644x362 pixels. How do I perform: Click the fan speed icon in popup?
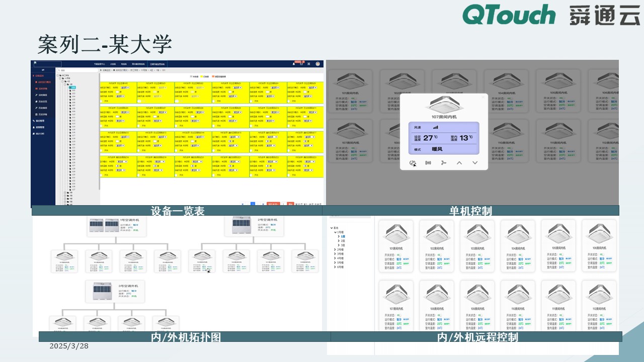(x=443, y=163)
